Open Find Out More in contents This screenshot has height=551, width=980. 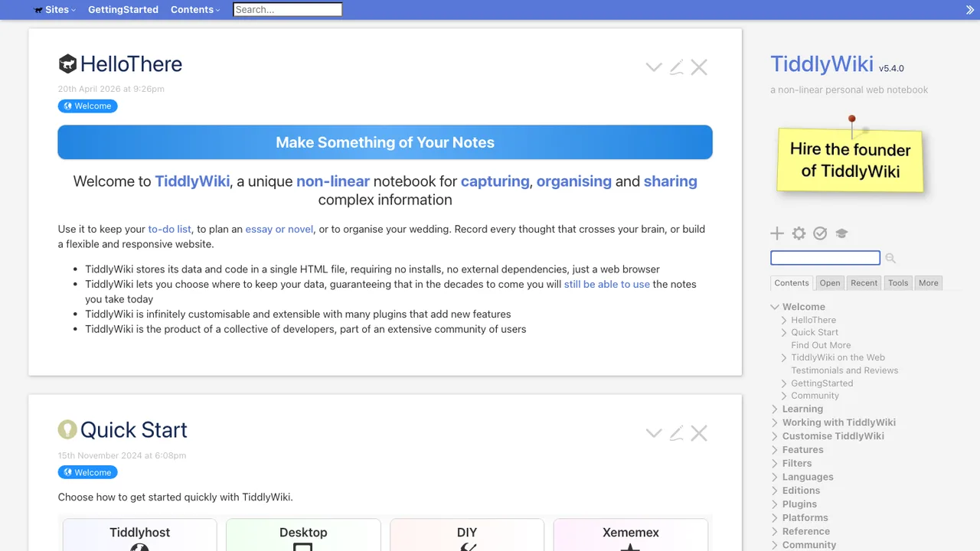[821, 345]
